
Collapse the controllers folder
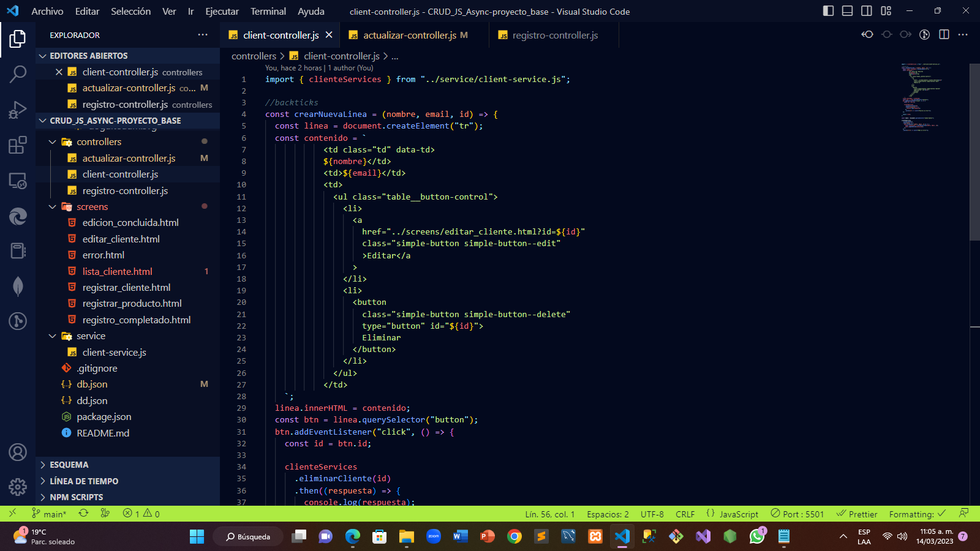[127, 142]
